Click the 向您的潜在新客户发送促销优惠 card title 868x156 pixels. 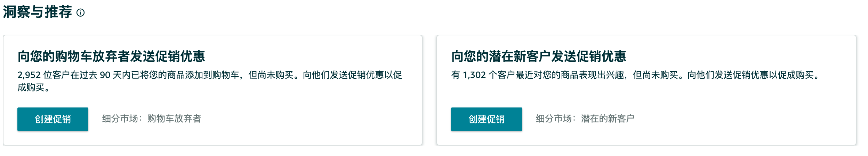tap(539, 56)
